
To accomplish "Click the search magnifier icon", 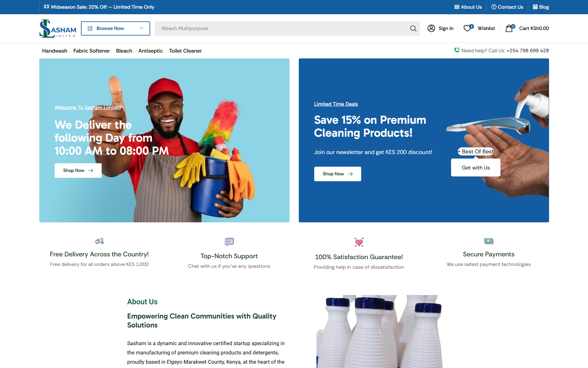I will pyautogui.click(x=413, y=28).
